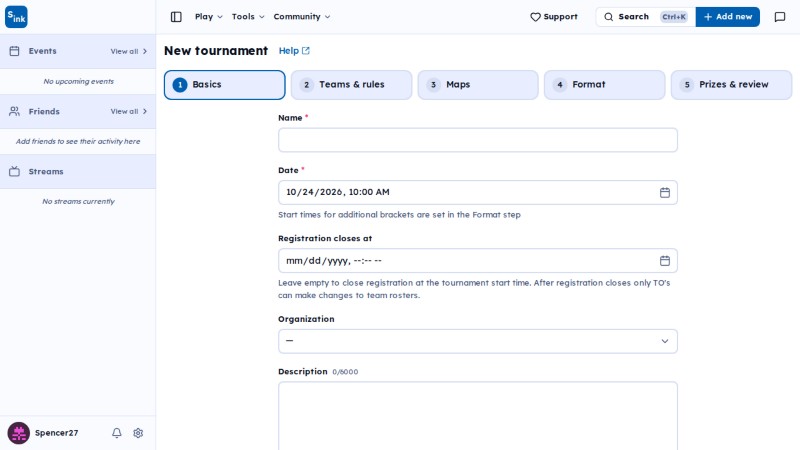Switch to the Teams & rules step
The height and width of the screenshot is (450, 800).
pos(351,85)
